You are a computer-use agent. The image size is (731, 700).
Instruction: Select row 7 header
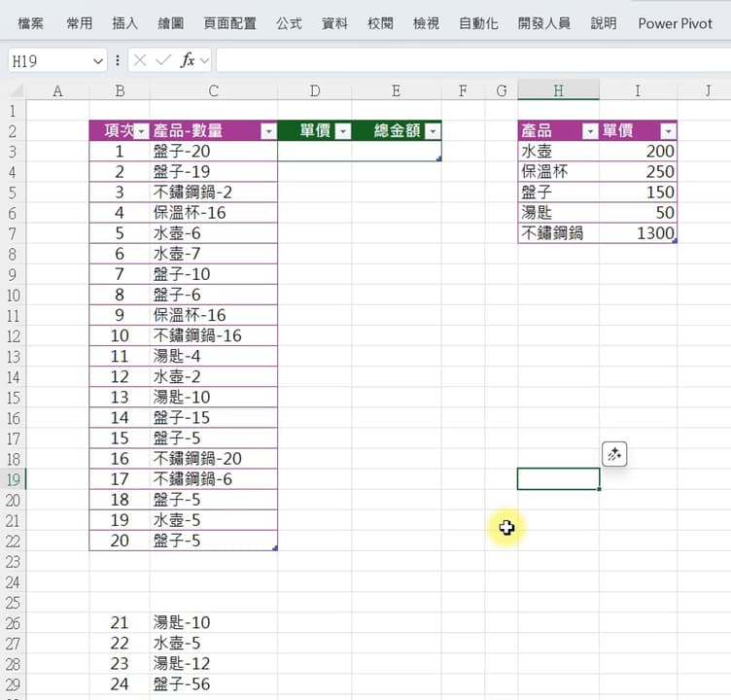[x=13, y=233]
